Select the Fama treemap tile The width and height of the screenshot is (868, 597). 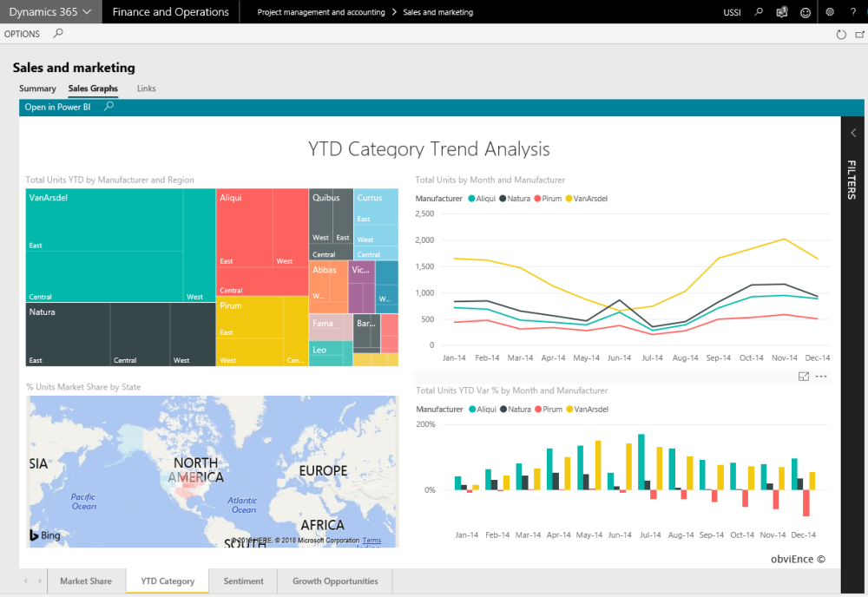click(331, 327)
